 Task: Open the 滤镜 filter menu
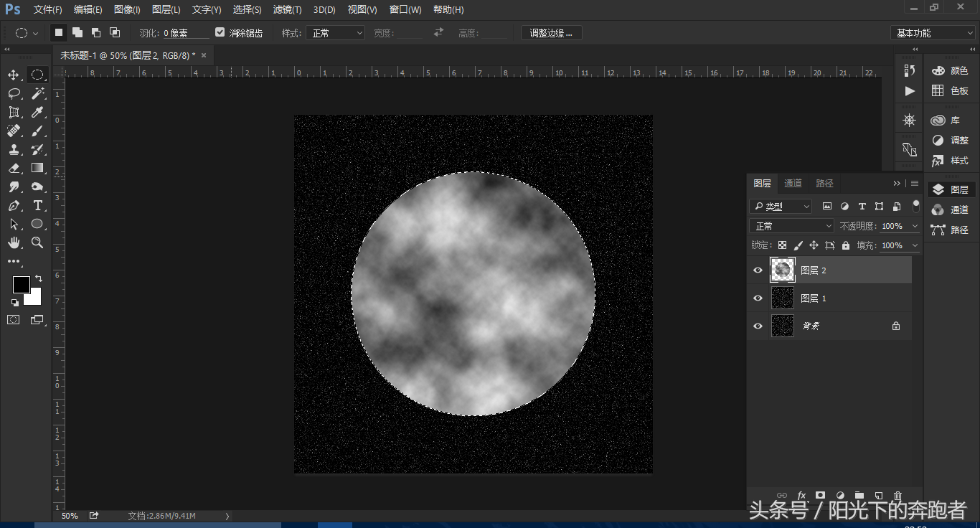[287, 10]
